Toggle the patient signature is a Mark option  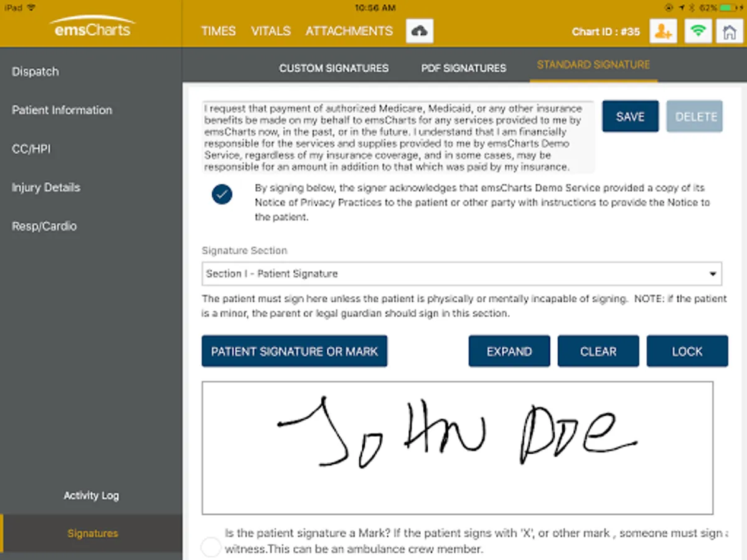pos(212,547)
